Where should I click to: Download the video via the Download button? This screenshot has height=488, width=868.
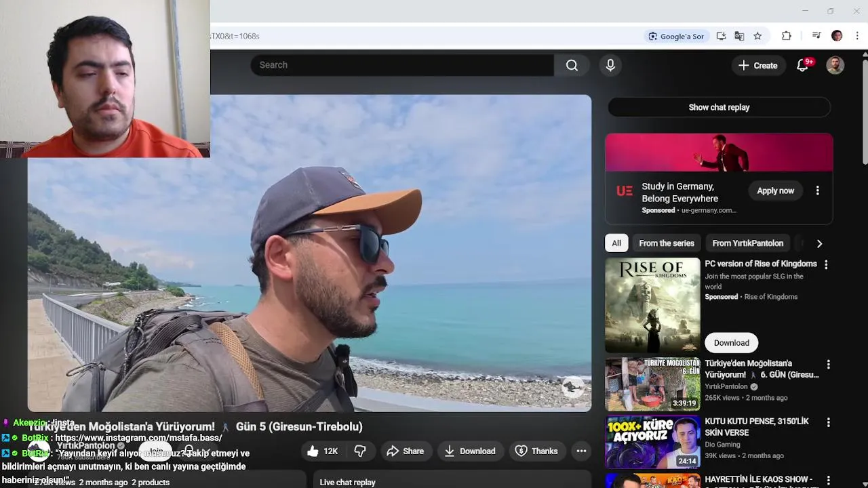coord(470,451)
